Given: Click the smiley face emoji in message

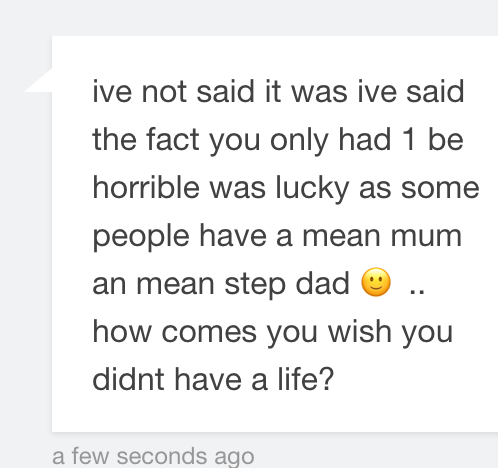Looking at the screenshot, I should point(376,282).
